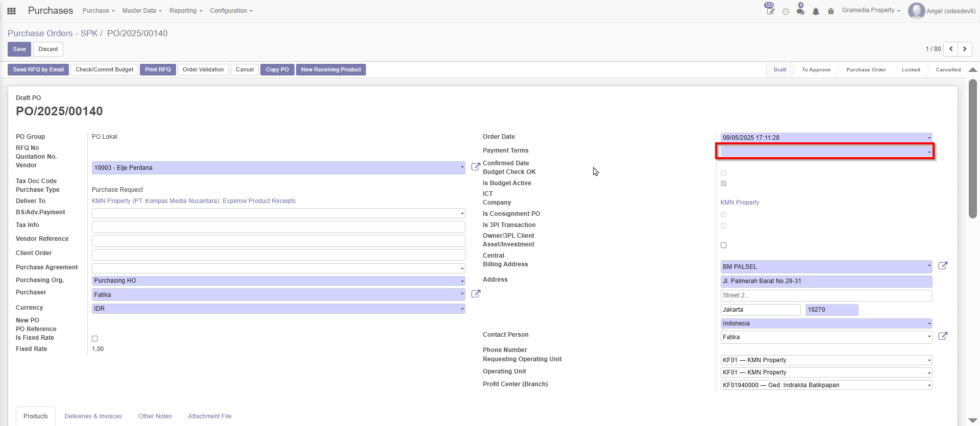The image size is (980, 426).
Task: Open the Operating Unit dropdown
Action: coord(826,372)
